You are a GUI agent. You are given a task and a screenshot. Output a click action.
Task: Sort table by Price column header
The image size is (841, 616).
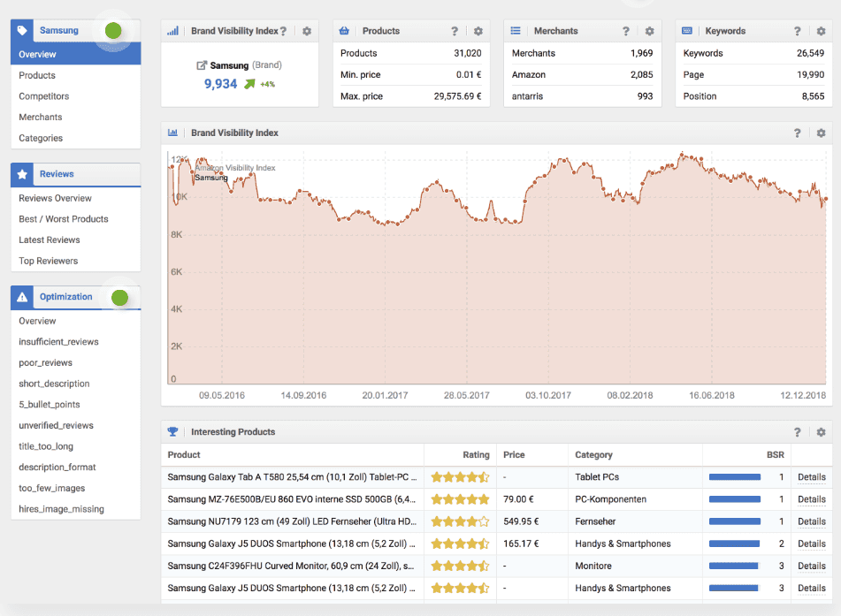pyautogui.click(x=514, y=454)
